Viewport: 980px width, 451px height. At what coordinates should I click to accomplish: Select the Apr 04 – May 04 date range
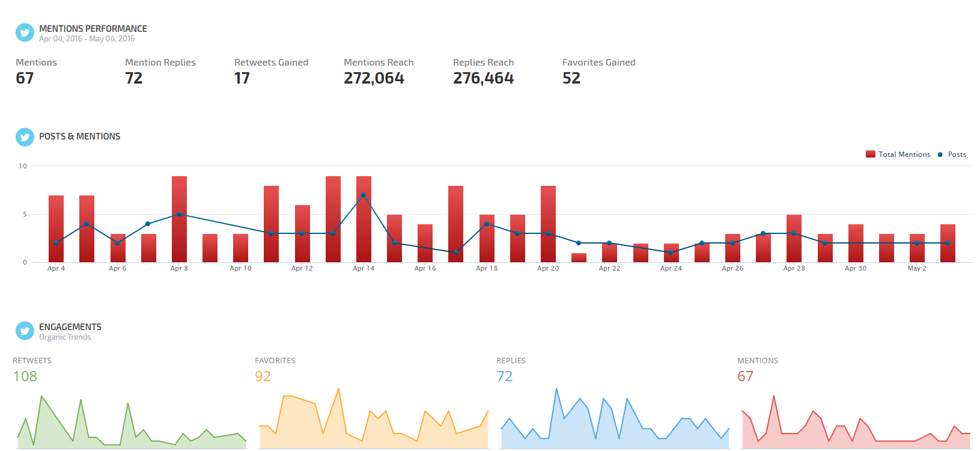pos(87,39)
